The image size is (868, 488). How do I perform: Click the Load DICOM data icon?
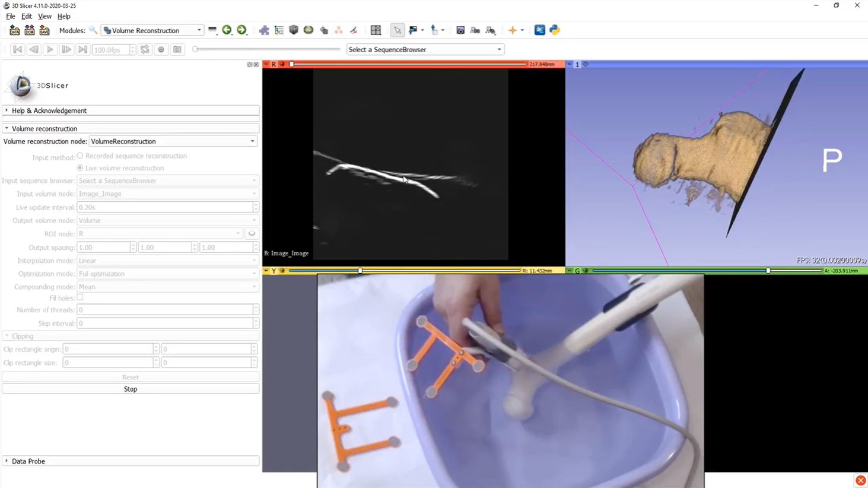tap(29, 30)
